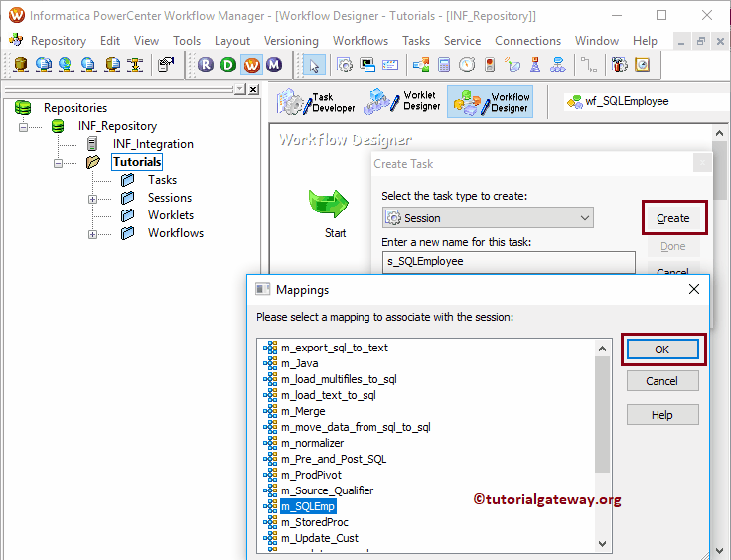Click the Email task icon in toolbar
Image resolution: width=731 pixels, height=560 pixels.
pos(390,65)
